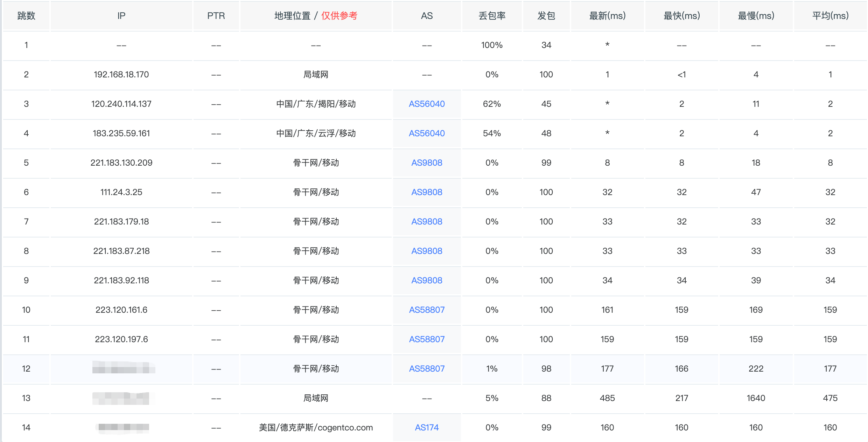Click the 美国/德克萨斯/cogentco.com location cell
This screenshot has height=442, width=868.
click(316, 428)
